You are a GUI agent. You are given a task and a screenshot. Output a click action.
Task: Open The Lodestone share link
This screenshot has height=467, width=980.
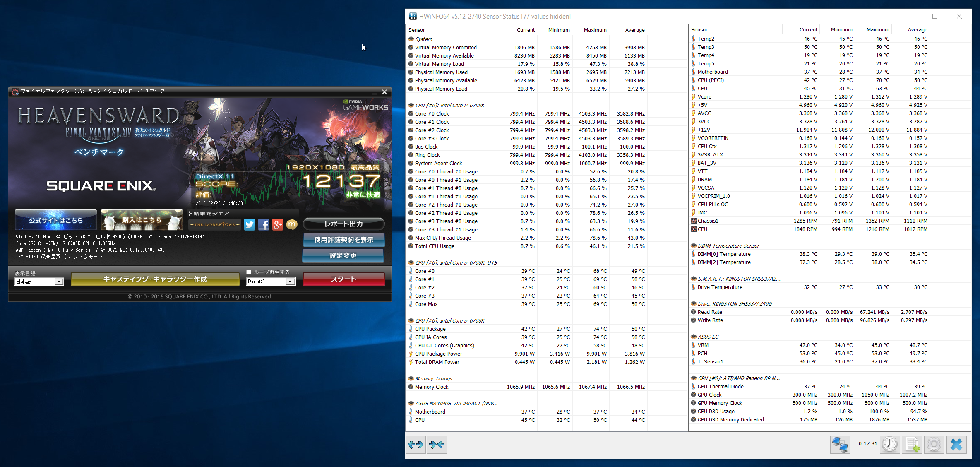[214, 224]
